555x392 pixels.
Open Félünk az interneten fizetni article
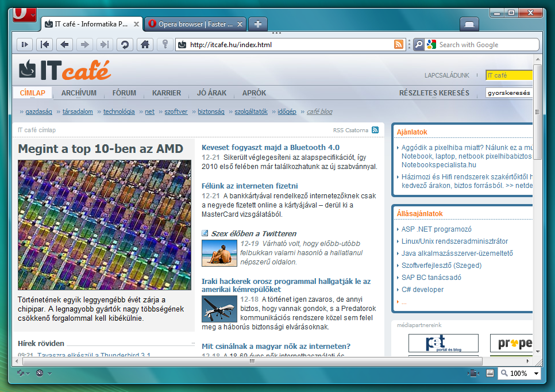pos(249,186)
